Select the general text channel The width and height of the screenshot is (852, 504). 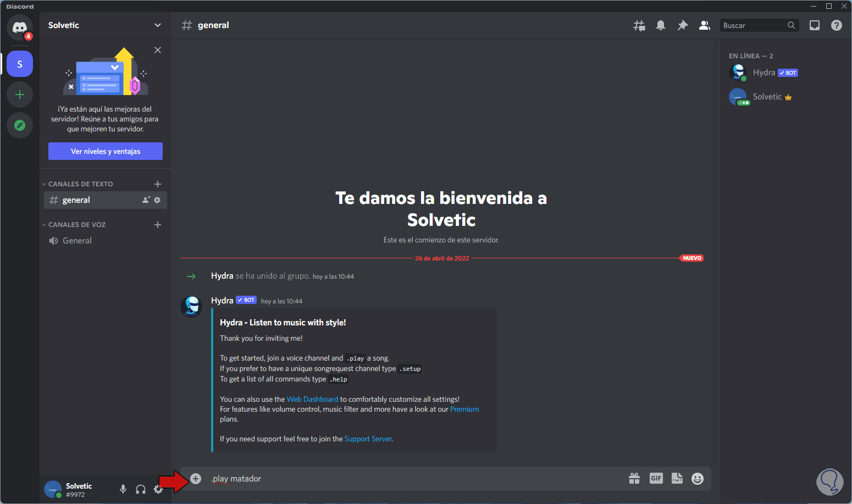tap(105, 200)
